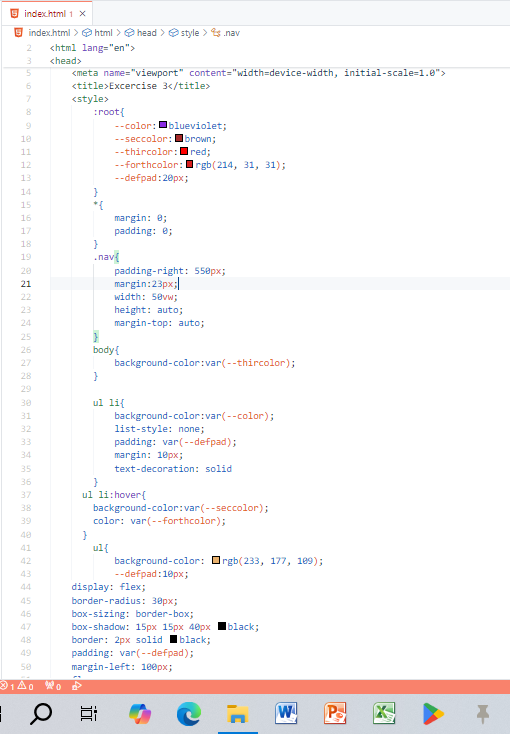Launch Copilot from the taskbar
The width and height of the screenshot is (510, 734).
point(140,713)
